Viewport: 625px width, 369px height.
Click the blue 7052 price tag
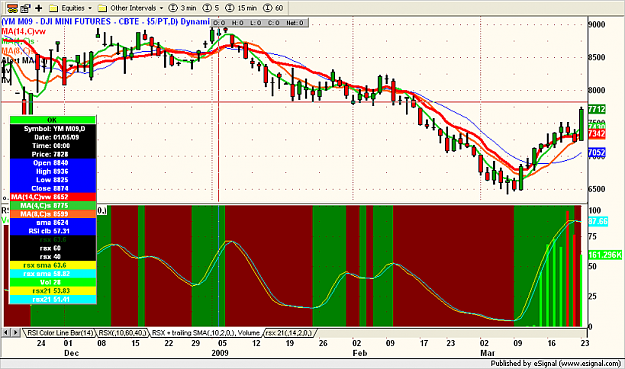pos(597,152)
